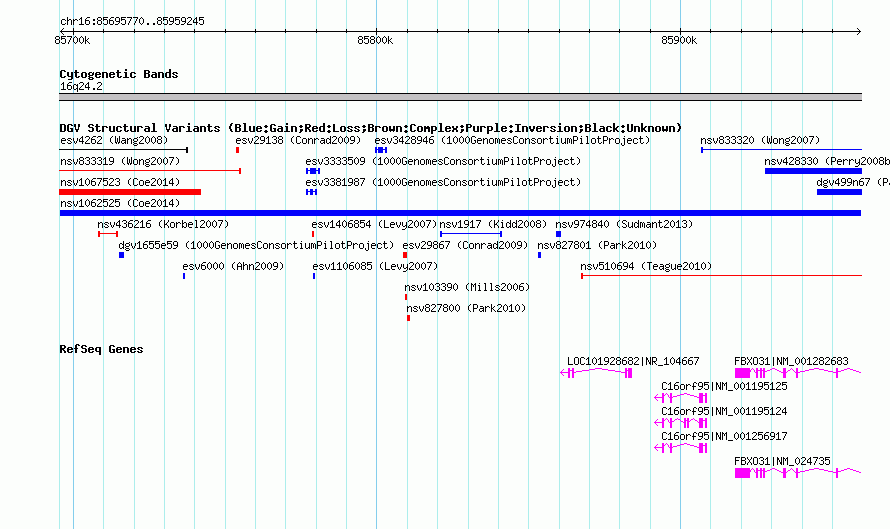This screenshot has height=529, width=890.
Task: Open C16orf95|NM_001195125 gene label
Action: pyautogui.click(x=724, y=386)
